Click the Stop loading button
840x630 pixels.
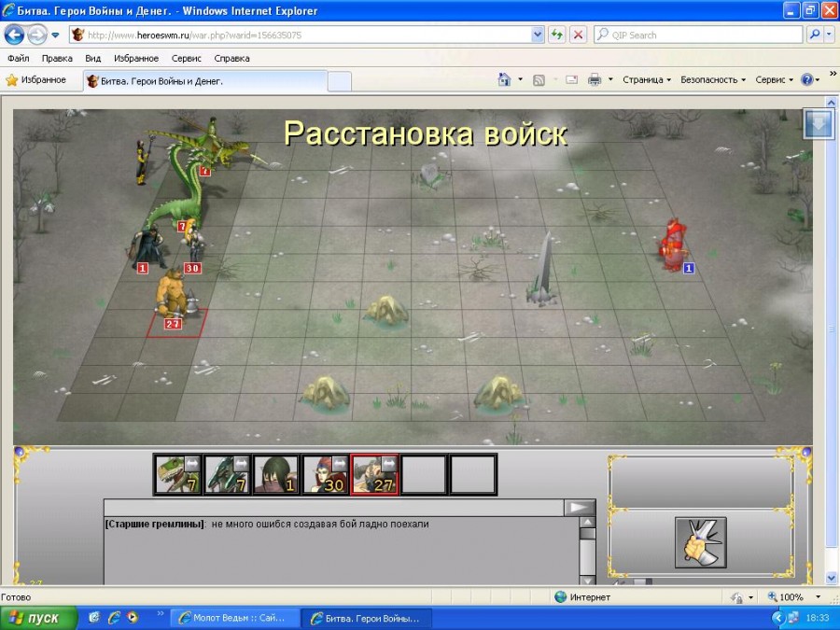pyautogui.click(x=578, y=35)
